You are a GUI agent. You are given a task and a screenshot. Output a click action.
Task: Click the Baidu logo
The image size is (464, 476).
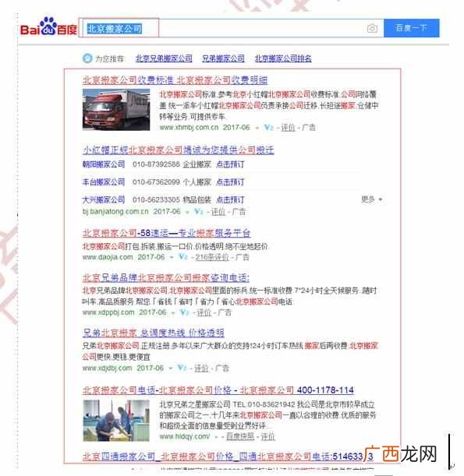(48, 27)
